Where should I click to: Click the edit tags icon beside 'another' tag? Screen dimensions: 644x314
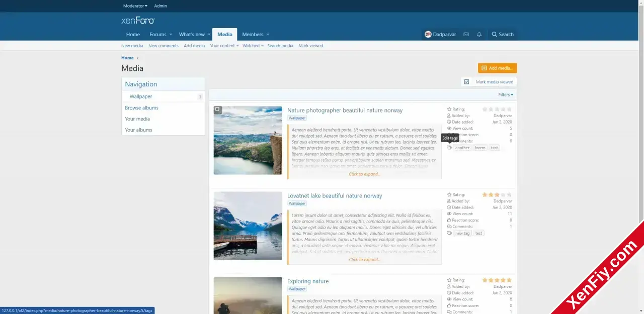pyautogui.click(x=449, y=148)
